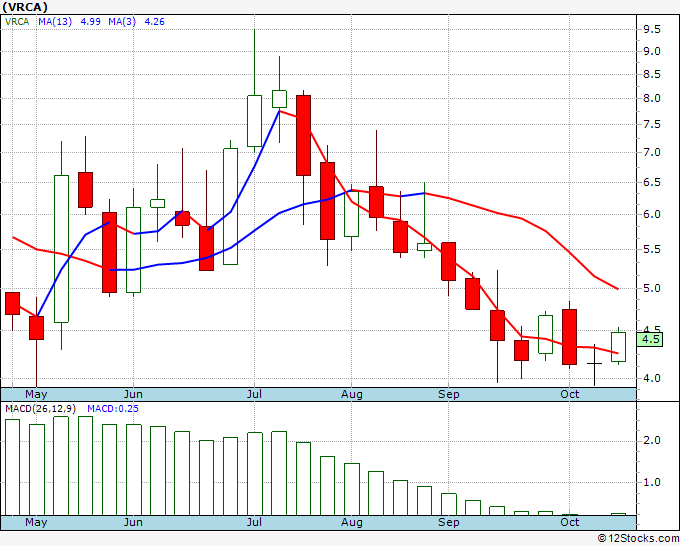Click the (VRCA) chart title
This screenshot has width=680, height=546.
(x=25, y=7)
